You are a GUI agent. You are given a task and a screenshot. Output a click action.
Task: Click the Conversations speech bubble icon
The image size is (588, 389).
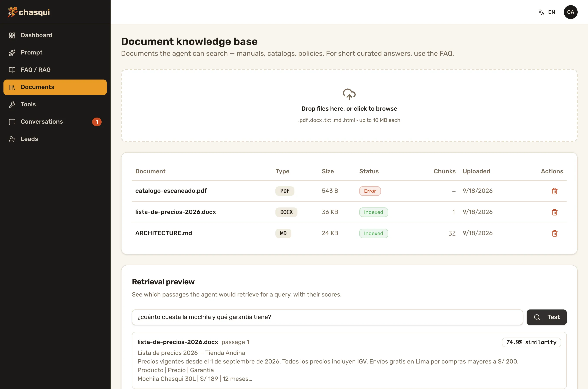coord(12,122)
